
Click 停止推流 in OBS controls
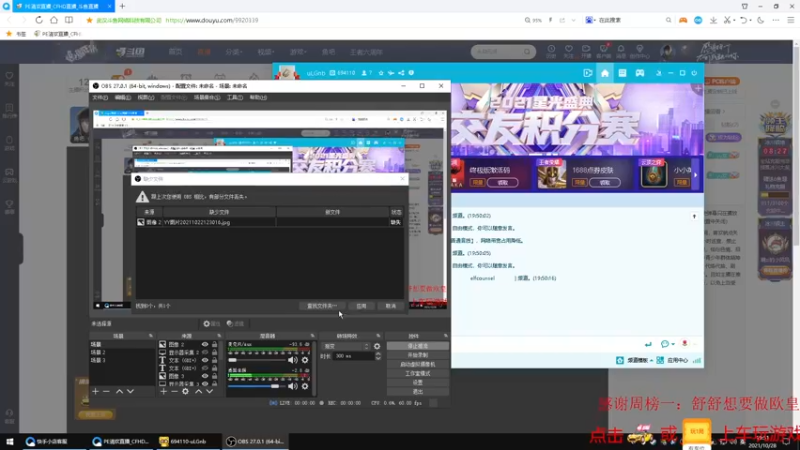(x=418, y=346)
